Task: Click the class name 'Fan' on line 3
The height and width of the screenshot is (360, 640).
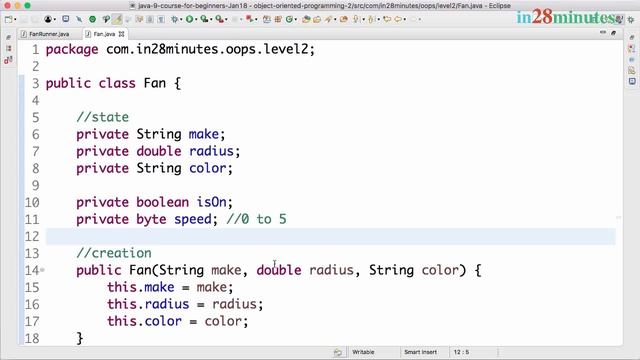Action: [x=155, y=83]
